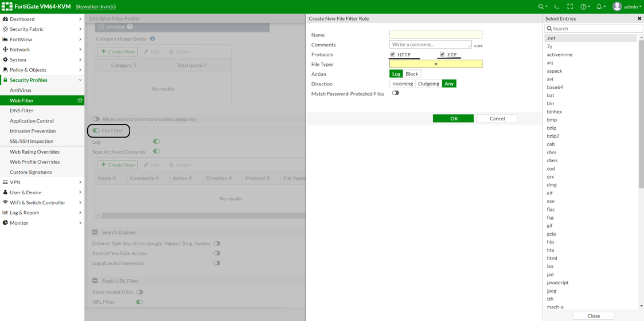Enable Restrict YouTube Access switch

(217, 253)
